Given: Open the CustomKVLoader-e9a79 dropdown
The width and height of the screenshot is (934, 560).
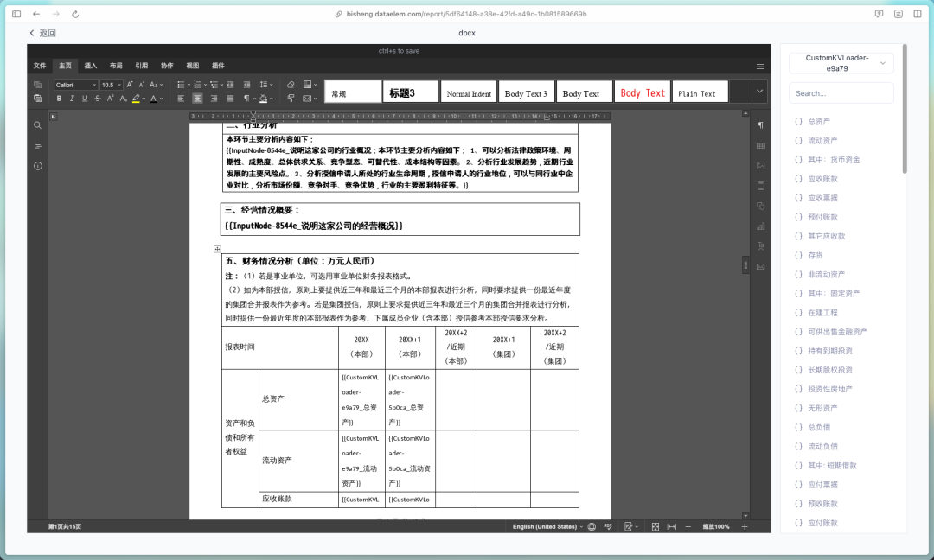Looking at the screenshot, I should (841, 63).
